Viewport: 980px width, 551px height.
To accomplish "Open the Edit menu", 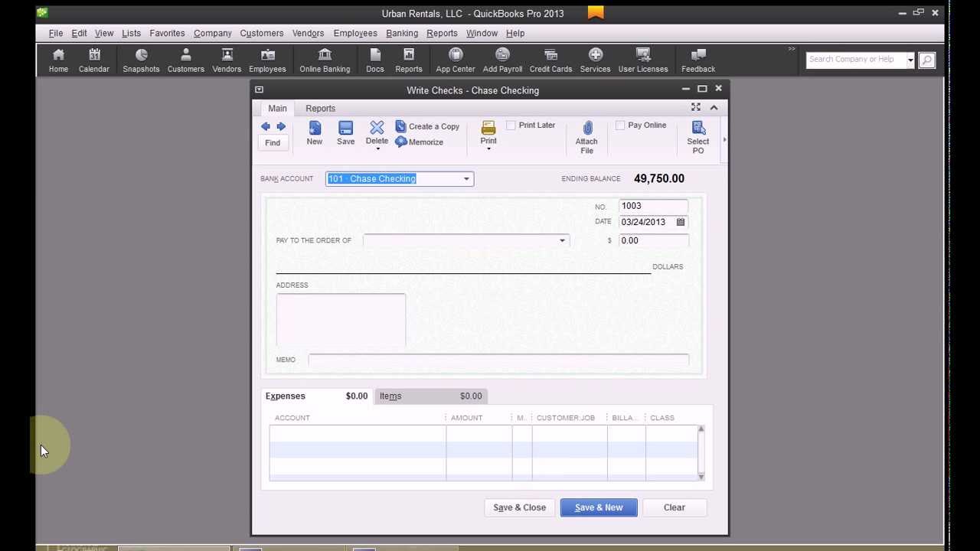I will (x=79, y=33).
